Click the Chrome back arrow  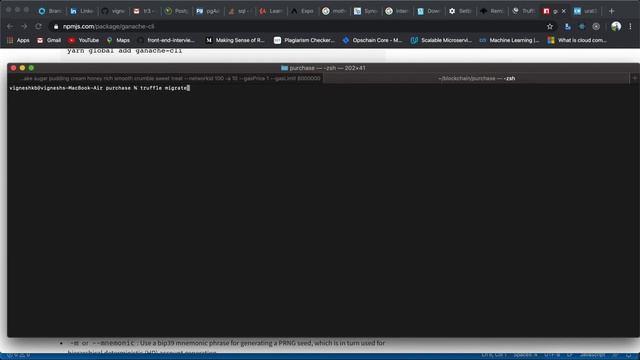[10, 27]
